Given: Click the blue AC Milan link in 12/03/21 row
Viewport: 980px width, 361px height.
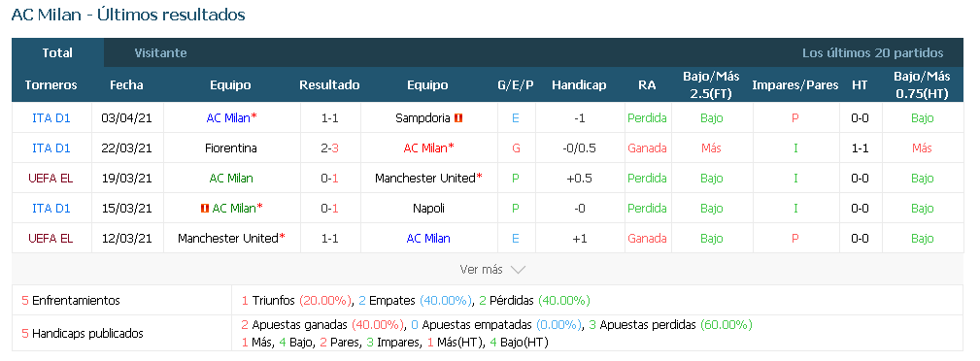Looking at the screenshot, I should tap(428, 238).
